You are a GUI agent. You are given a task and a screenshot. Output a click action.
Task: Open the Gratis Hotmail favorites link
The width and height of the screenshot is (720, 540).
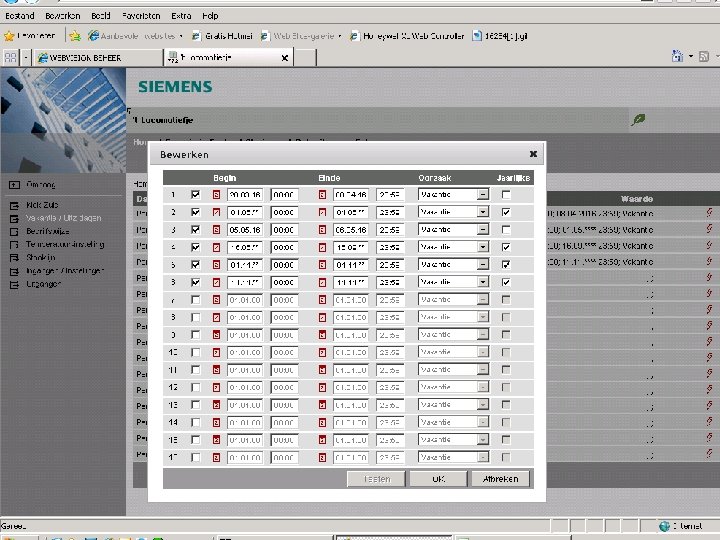[223, 36]
